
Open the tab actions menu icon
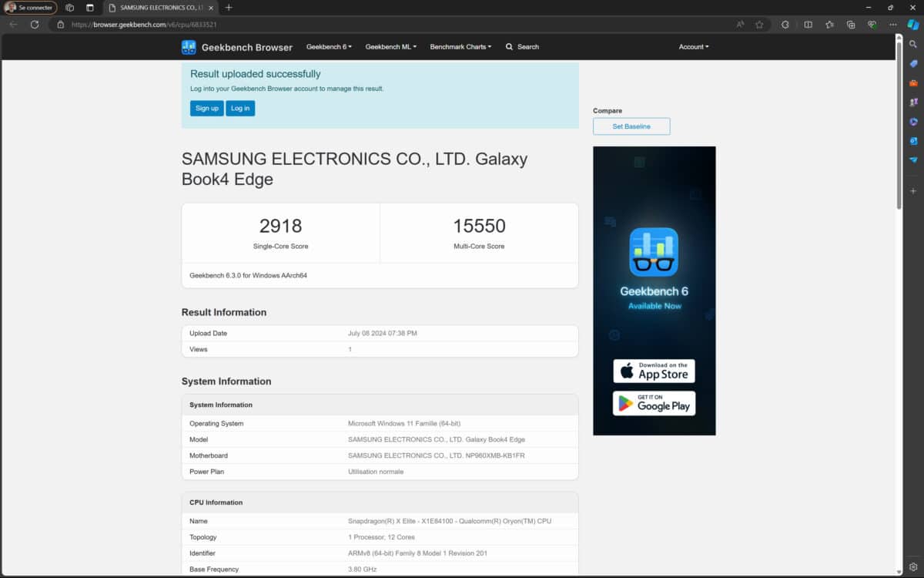(89, 8)
